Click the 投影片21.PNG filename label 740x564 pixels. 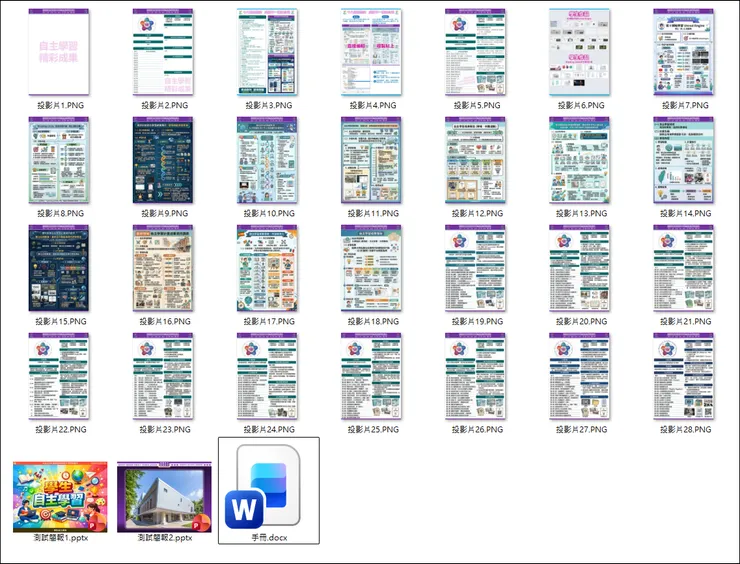[685, 321]
